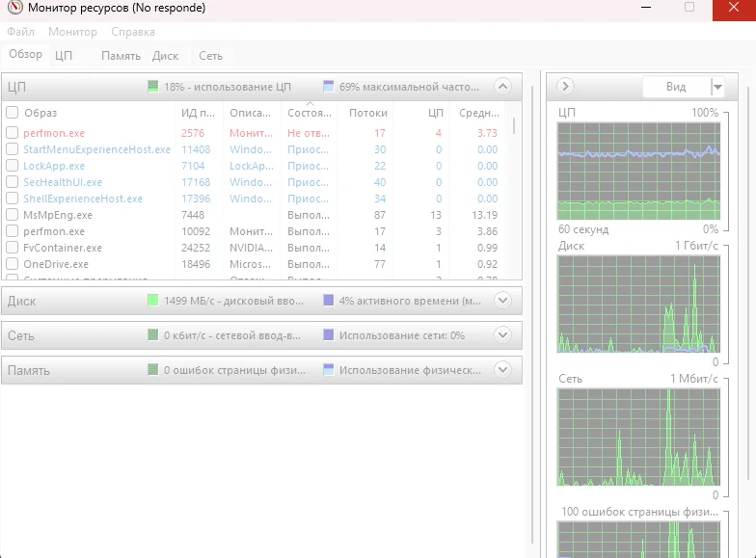This screenshot has width=756, height=558.
Task: Click the green CPU usage indicator square
Action: [153, 86]
